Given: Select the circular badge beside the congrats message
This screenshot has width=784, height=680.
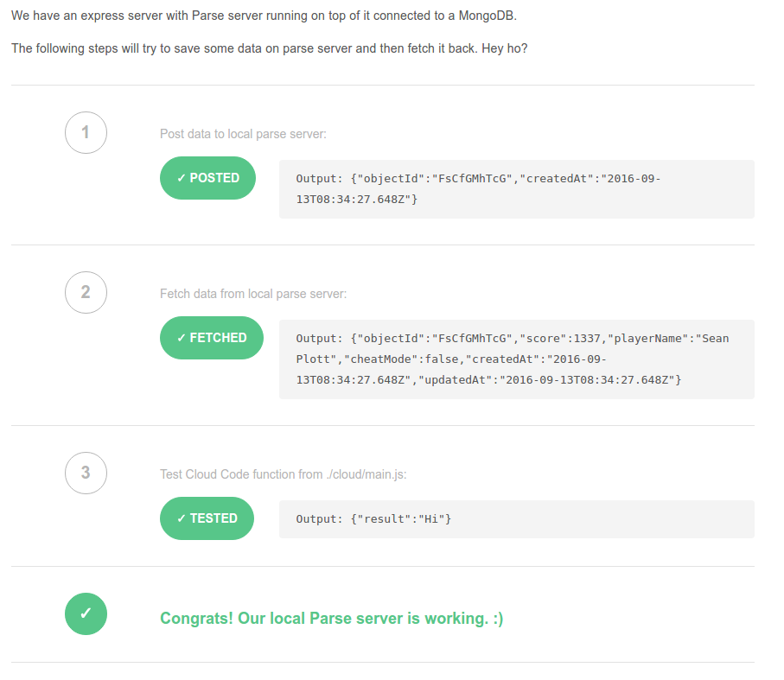Looking at the screenshot, I should (x=86, y=613).
